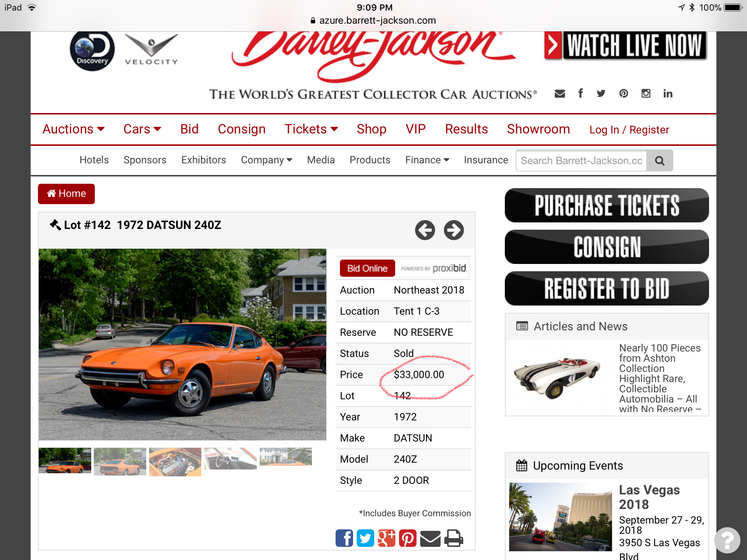Print the lot page
747x560 pixels.
(454, 538)
